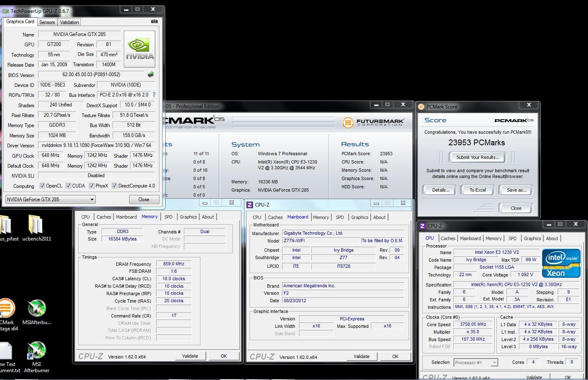Open About tab in CPU-Z Memory window
Viewport: 588px width, 380px height.
pyautogui.click(x=208, y=217)
